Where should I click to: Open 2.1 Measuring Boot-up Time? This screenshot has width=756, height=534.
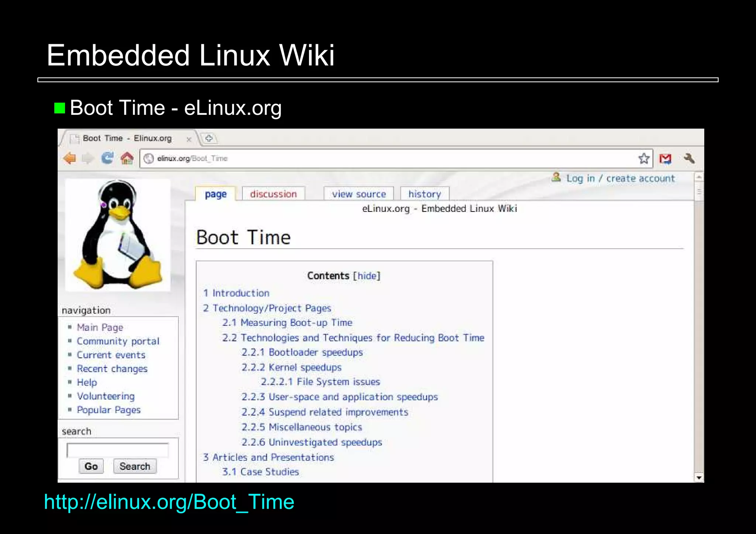coord(287,323)
